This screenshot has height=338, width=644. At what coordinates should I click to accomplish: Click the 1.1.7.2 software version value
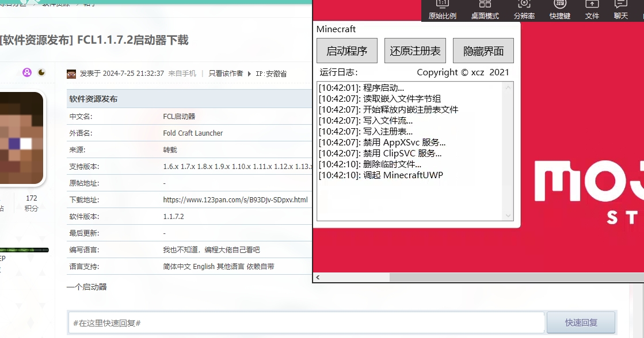pyautogui.click(x=173, y=217)
